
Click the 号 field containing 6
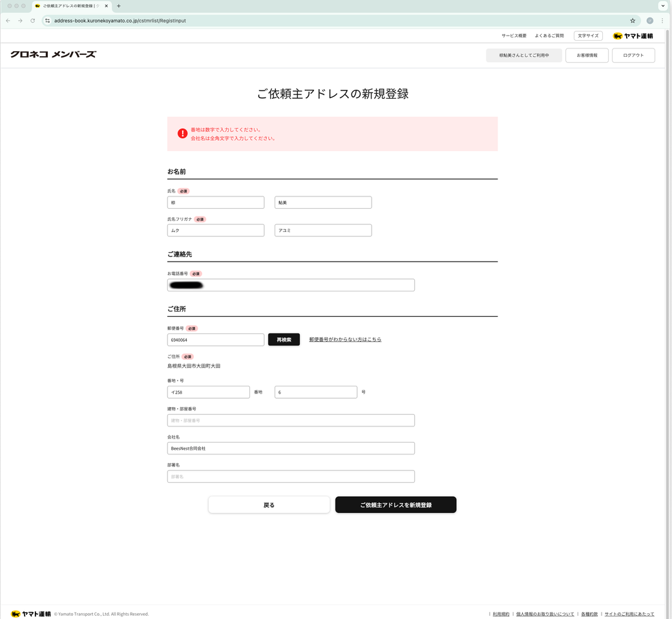coord(316,392)
